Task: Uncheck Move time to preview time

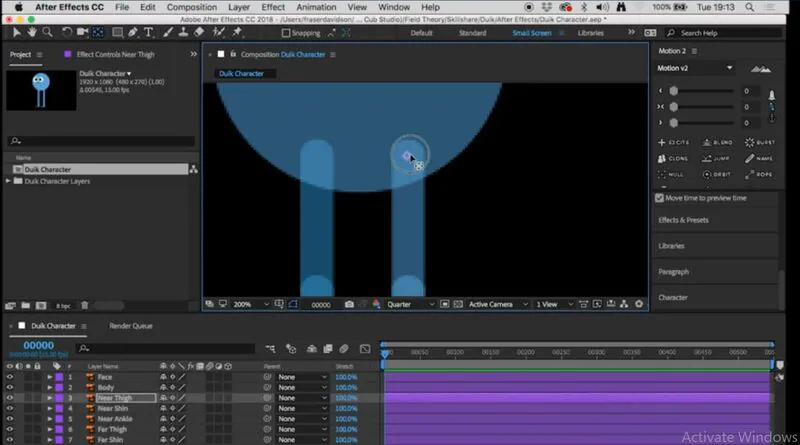Action: pos(659,198)
